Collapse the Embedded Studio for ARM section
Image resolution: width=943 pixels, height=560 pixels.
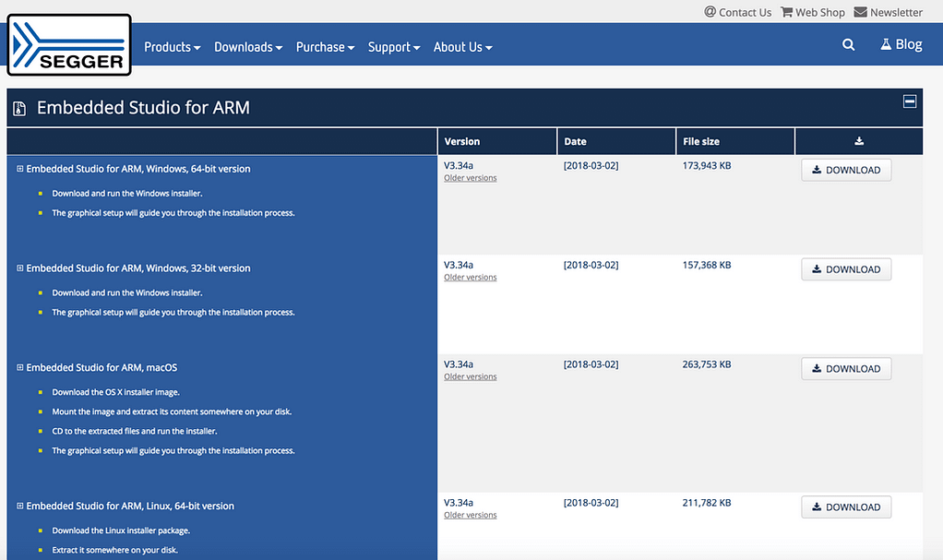pos(910,101)
